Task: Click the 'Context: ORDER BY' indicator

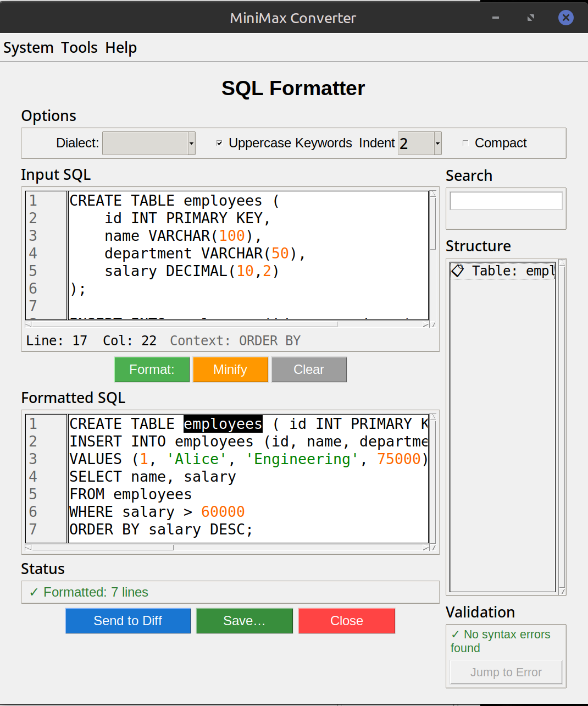Action: pyautogui.click(x=235, y=341)
